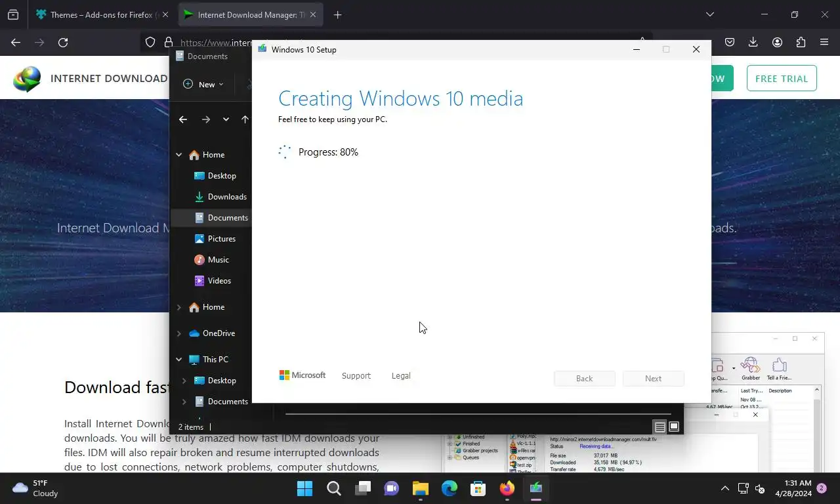840x504 pixels.
Task: Go forward in Documents File Explorer
Action: tap(206, 119)
